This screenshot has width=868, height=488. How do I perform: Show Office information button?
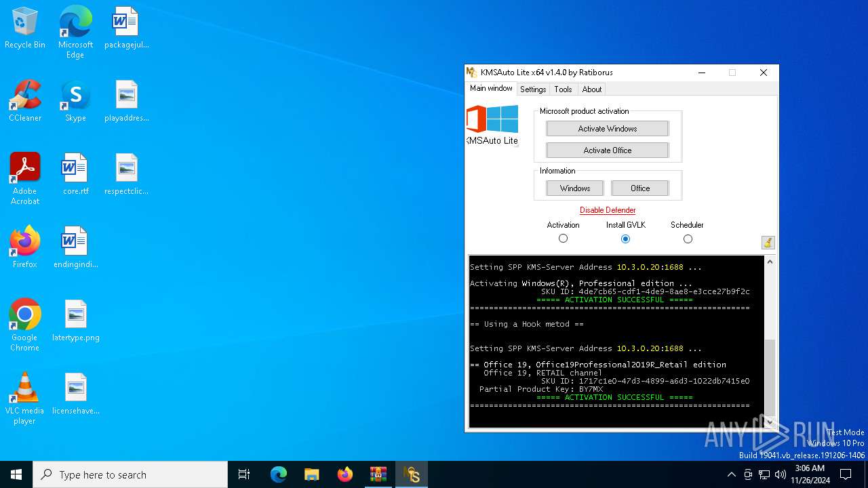click(640, 188)
